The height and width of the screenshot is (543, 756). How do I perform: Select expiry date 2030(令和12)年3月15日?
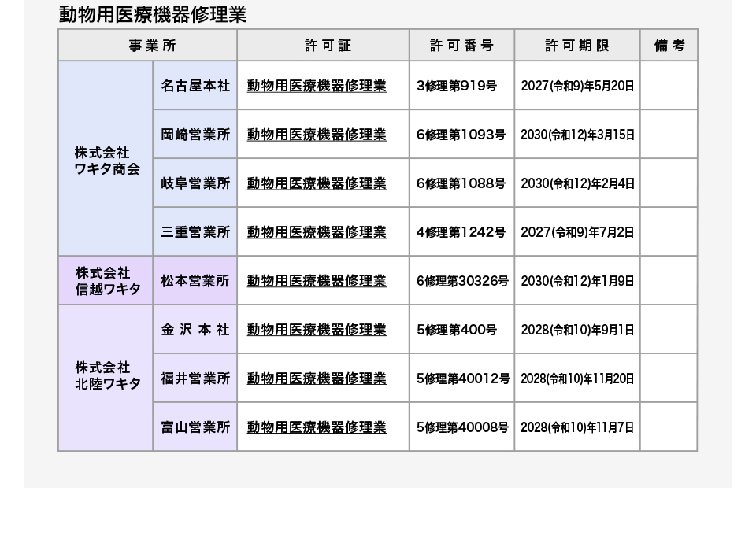(x=577, y=135)
